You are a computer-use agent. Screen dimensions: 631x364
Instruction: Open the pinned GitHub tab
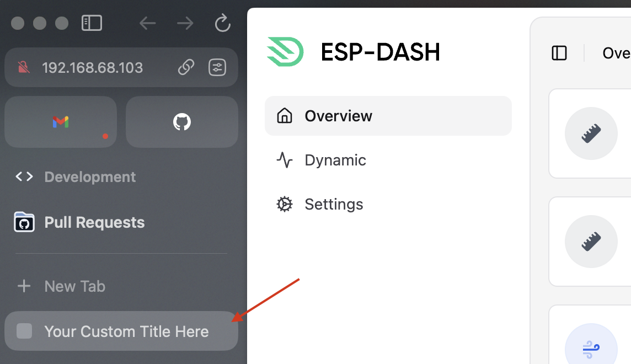tap(182, 121)
